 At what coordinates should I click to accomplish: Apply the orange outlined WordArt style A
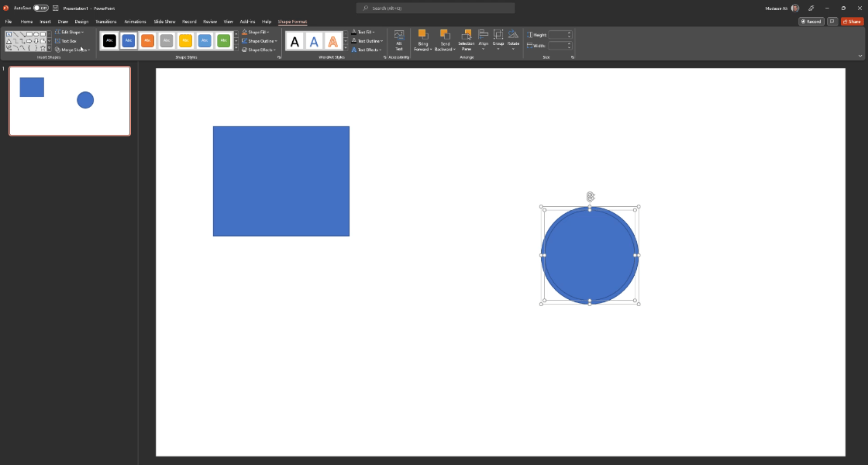[332, 41]
